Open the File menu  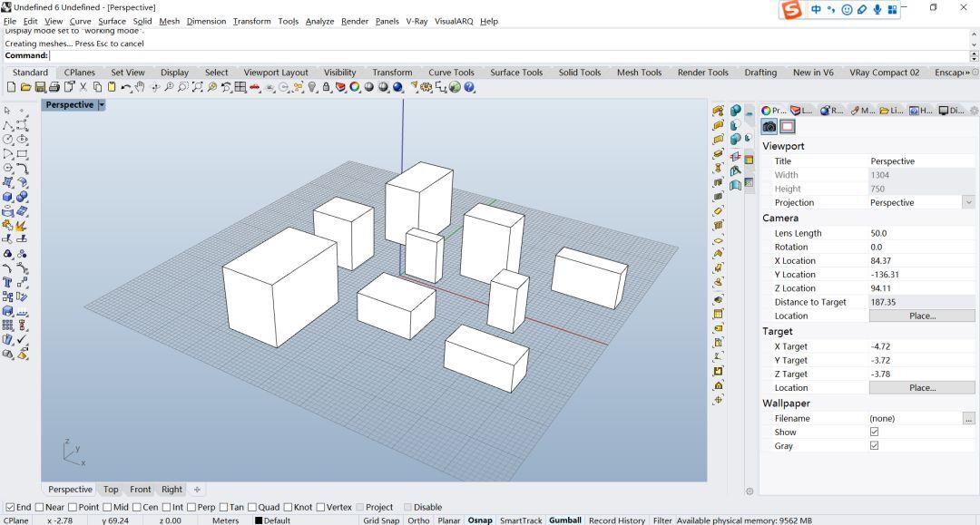[10, 21]
